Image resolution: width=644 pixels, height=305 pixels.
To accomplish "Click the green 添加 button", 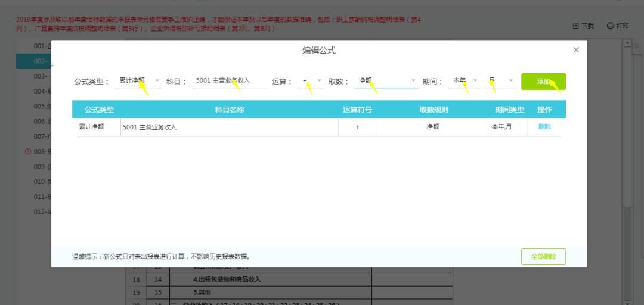I will point(543,81).
